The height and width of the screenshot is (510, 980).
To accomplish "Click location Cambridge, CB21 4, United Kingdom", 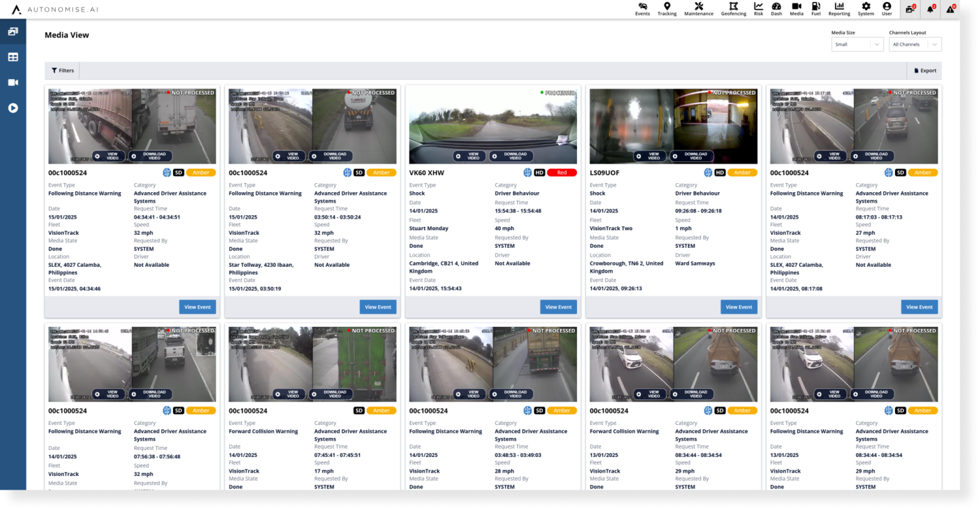I will click(444, 267).
